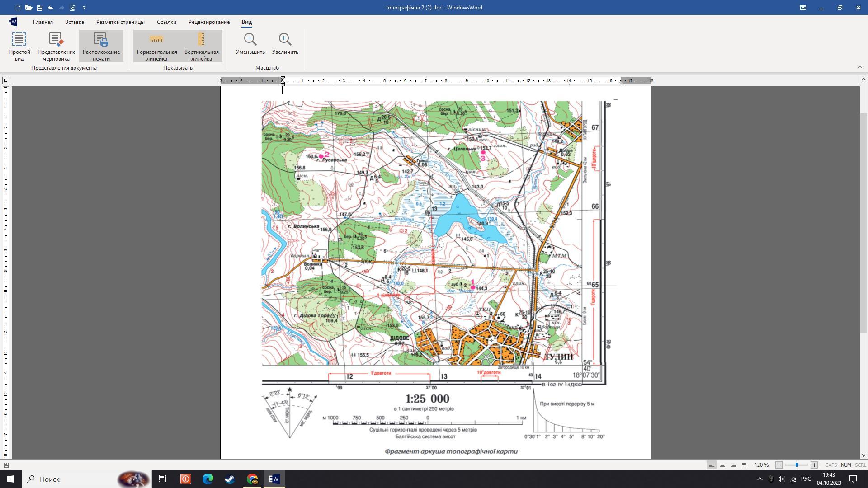
Task: Click the scrollbar up arrow
Action: pyautogui.click(x=863, y=80)
